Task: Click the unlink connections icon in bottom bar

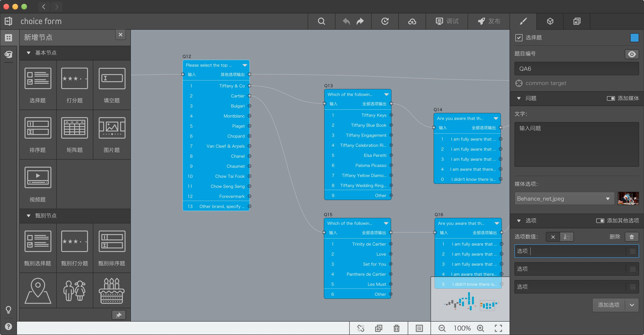Action: click(x=361, y=328)
